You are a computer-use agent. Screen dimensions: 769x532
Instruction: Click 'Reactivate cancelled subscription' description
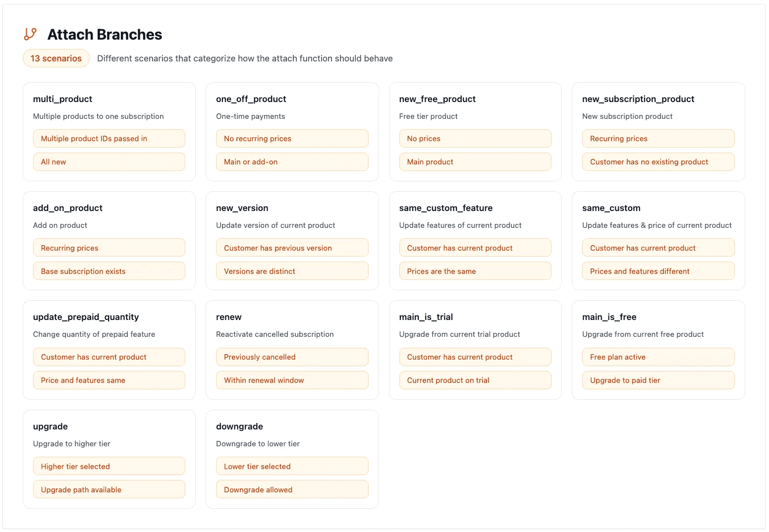point(275,334)
